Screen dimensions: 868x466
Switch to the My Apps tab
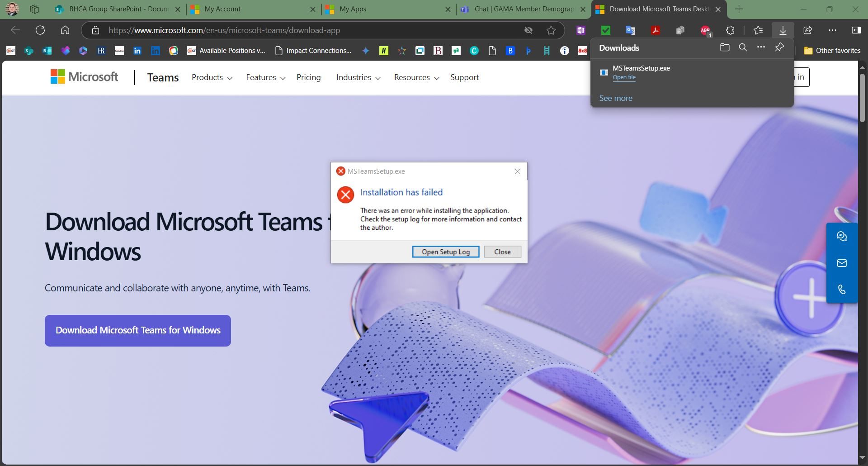point(388,9)
